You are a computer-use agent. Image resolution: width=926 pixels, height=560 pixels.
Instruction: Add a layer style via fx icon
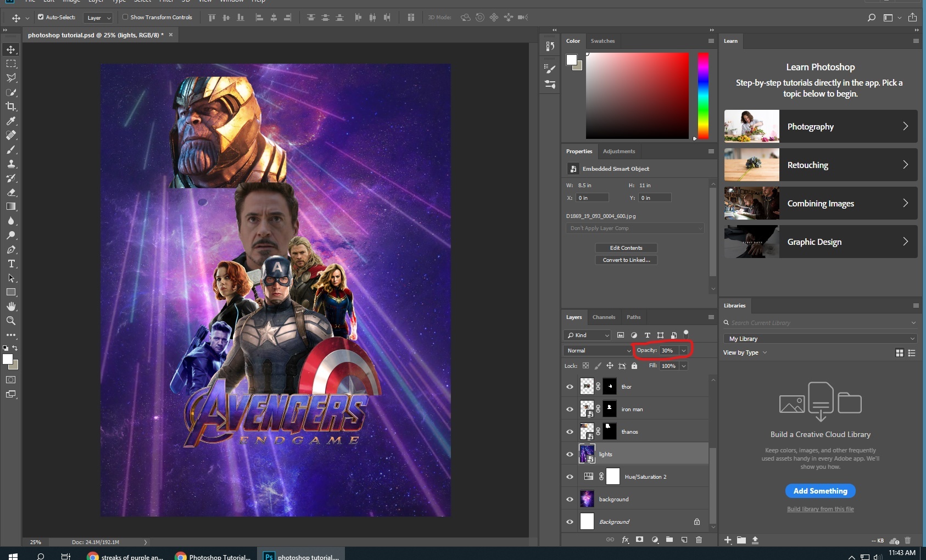(625, 540)
